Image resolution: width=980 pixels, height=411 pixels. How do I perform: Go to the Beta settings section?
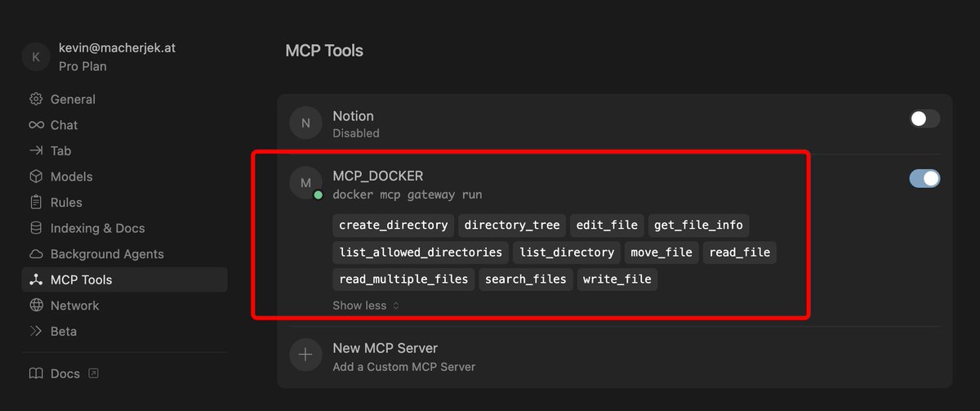click(x=63, y=331)
